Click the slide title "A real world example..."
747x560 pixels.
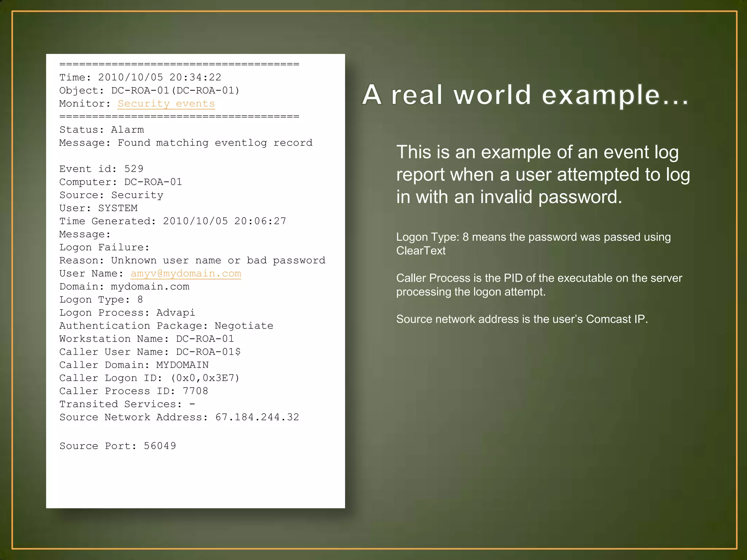pos(525,95)
